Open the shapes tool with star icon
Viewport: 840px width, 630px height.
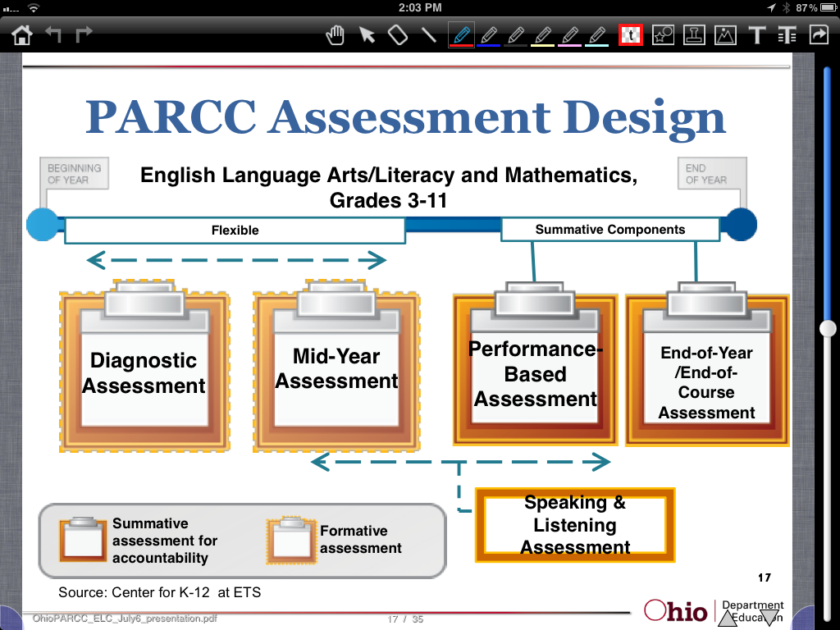663,35
